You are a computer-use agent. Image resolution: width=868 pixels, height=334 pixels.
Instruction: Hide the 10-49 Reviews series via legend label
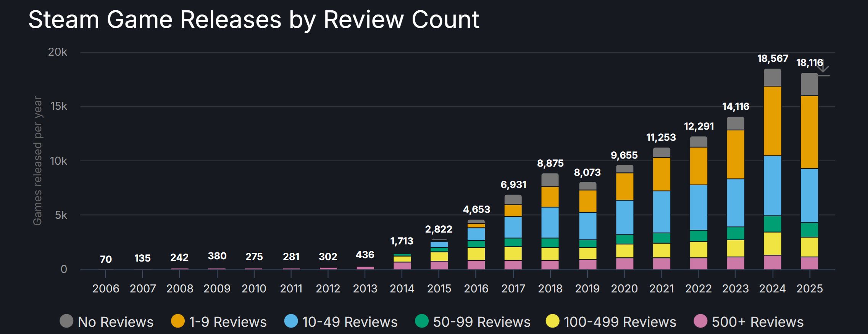point(350,322)
